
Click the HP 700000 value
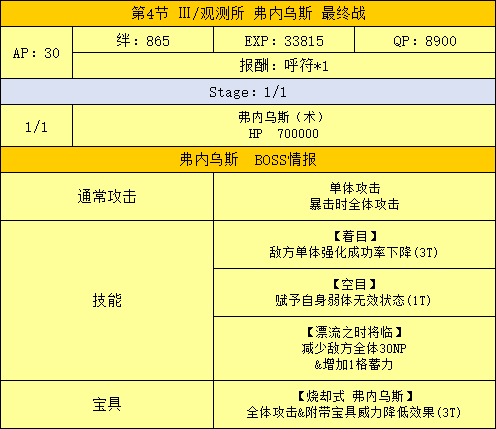[x=284, y=134]
